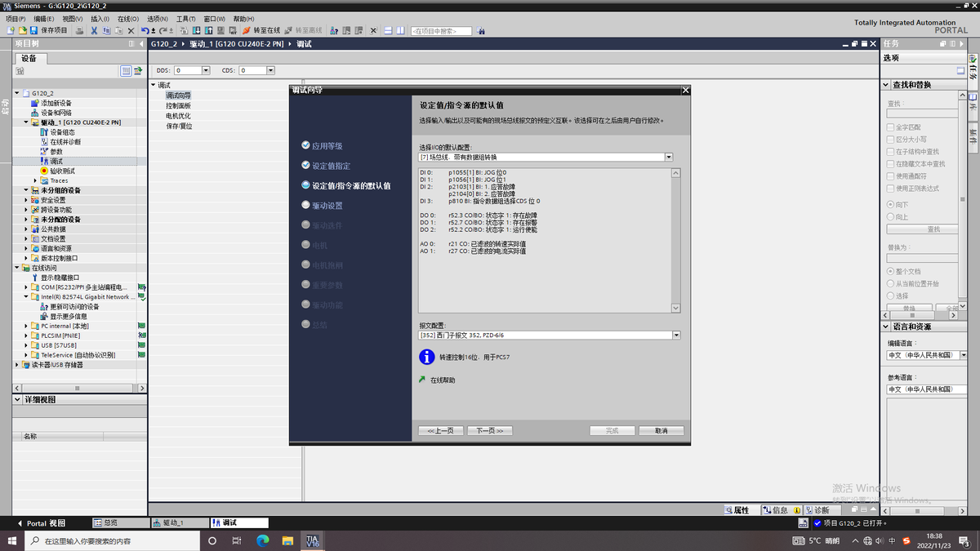The width and height of the screenshot is (980, 551).
Task: Open the 报文配置 telegram dropdown
Action: [x=676, y=335]
